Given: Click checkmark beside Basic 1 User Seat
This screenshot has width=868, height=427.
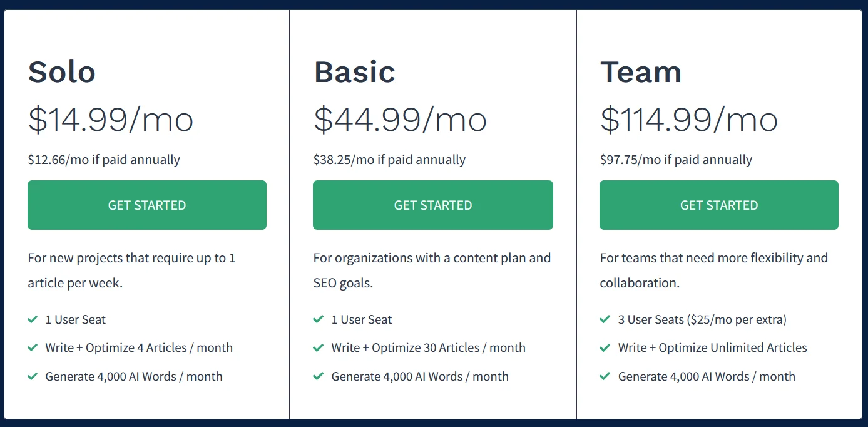Looking at the screenshot, I should click(x=319, y=319).
